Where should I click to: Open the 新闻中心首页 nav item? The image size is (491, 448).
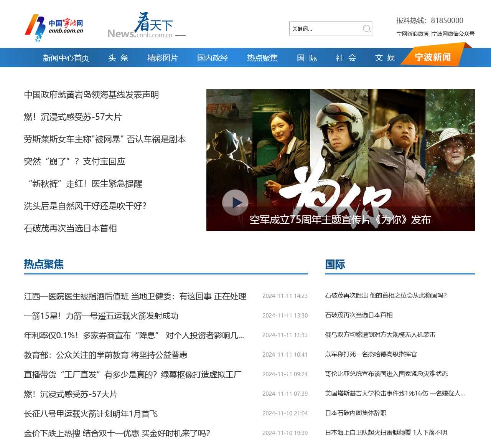point(66,58)
